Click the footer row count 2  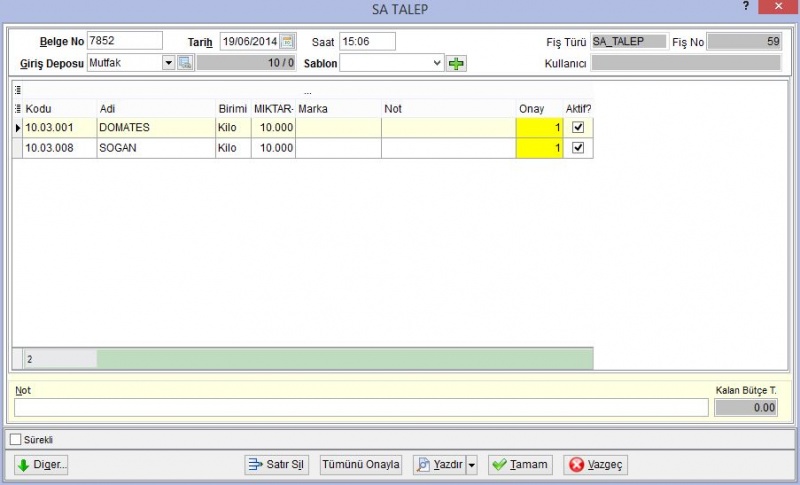click(60, 359)
